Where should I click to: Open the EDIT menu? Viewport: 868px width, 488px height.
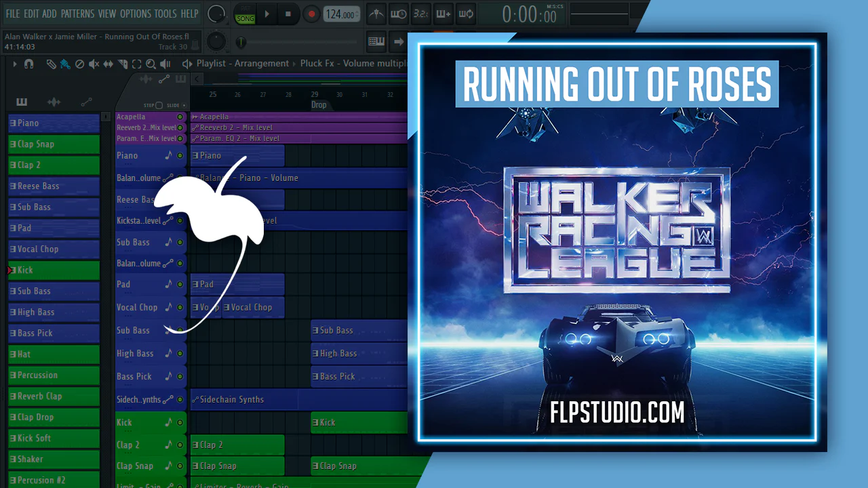click(31, 14)
